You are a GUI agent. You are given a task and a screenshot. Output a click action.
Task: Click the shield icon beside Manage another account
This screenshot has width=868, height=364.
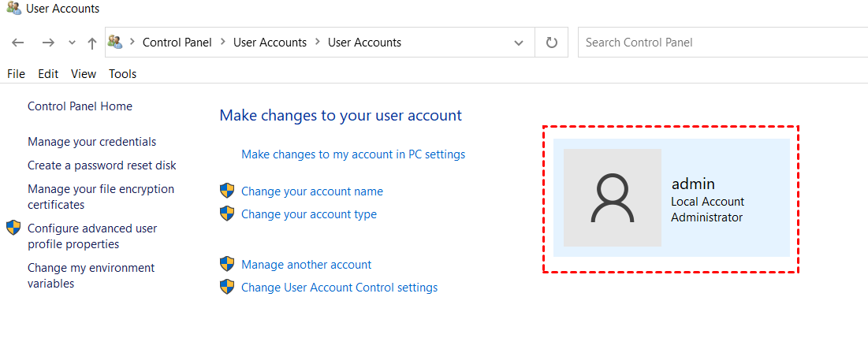tap(227, 264)
